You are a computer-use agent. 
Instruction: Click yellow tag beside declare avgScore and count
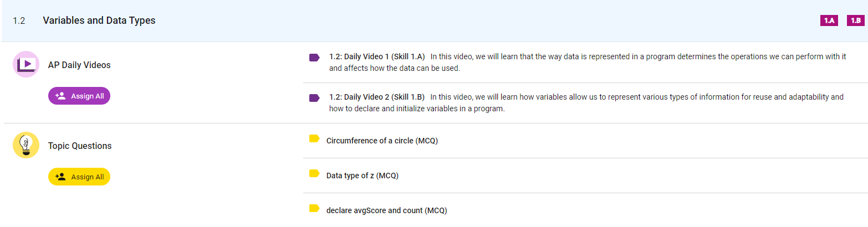[314, 209]
